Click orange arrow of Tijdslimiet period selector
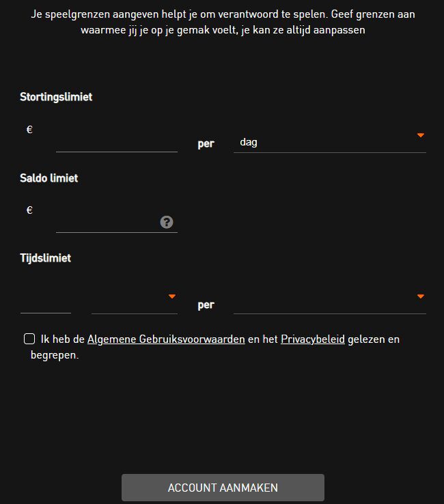This screenshot has height=504, width=444. click(x=421, y=296)
